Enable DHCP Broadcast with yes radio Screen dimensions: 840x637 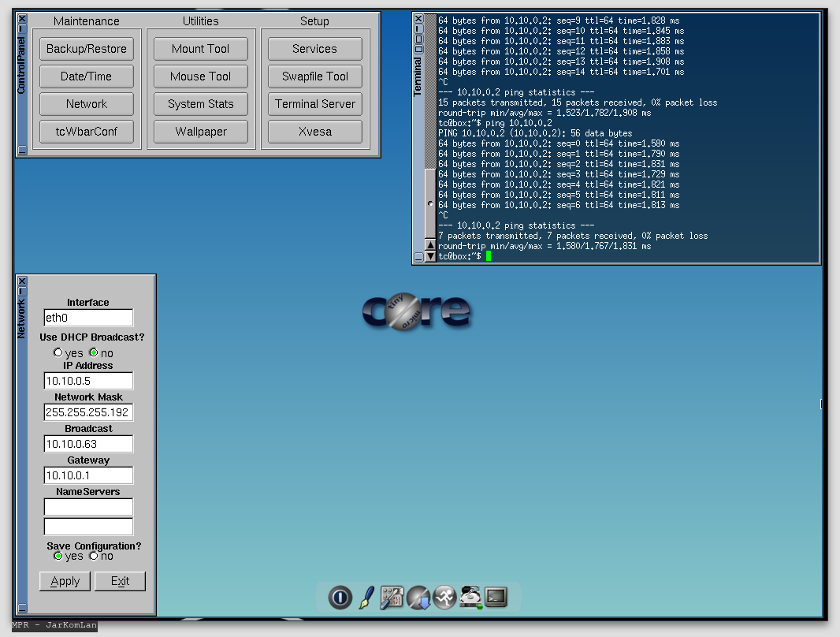pos(58,352)
